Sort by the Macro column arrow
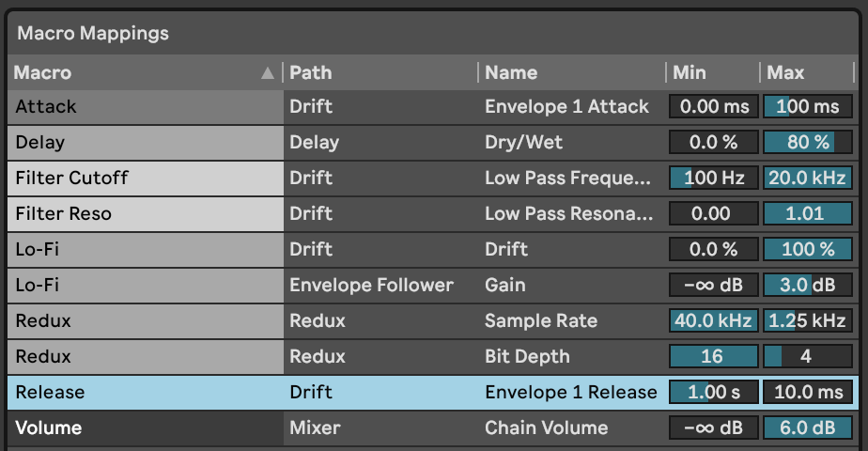 [x=268, y=72]
